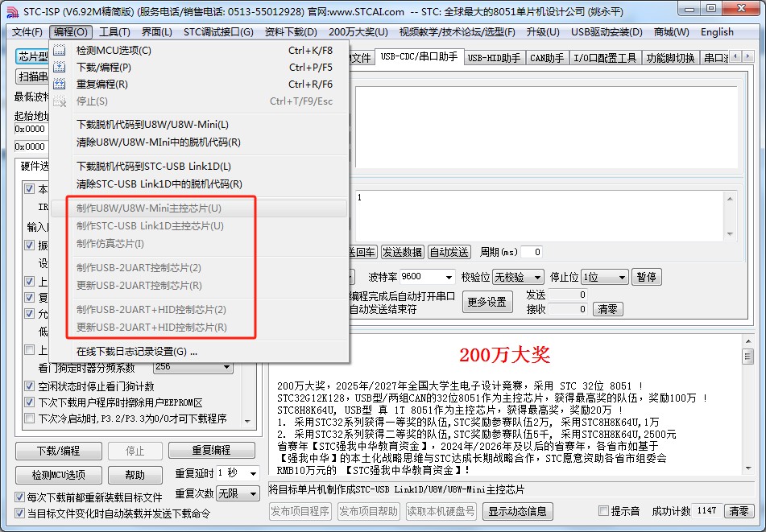Click the STC-ISP app icon in title bar
Viewport: 766px width, 532px height.
(x=13, y=11)
